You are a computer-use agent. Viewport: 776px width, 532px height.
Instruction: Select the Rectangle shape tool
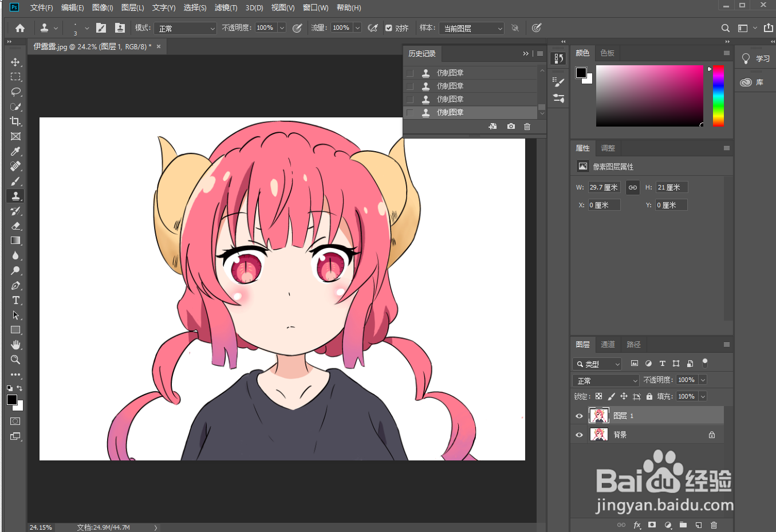[15, 330]
